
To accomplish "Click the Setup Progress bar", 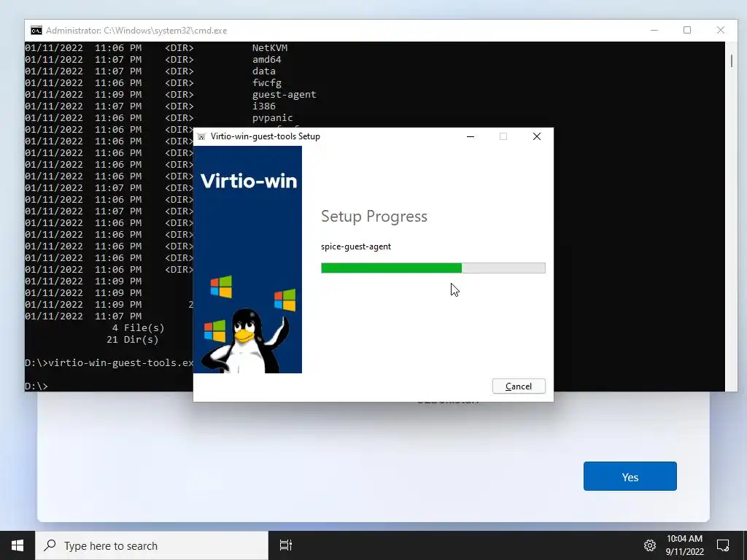I will [x=433, y=268].
